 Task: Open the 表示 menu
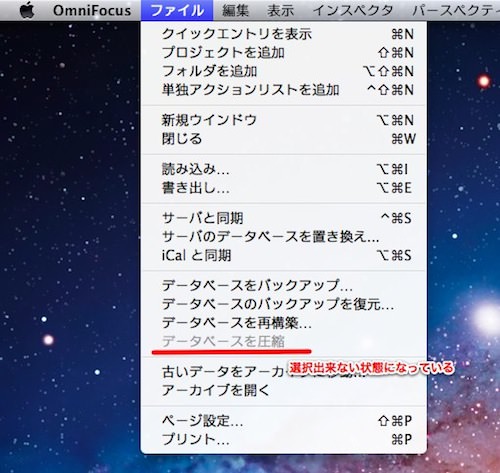pos(281,10)
